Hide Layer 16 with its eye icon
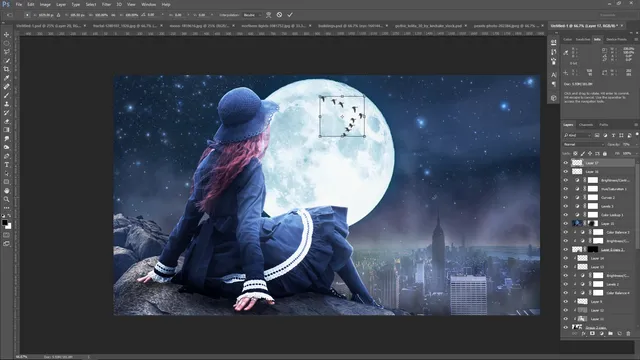Image resolution: width=640 pixels, height=360 pixels. click(566, 171)
